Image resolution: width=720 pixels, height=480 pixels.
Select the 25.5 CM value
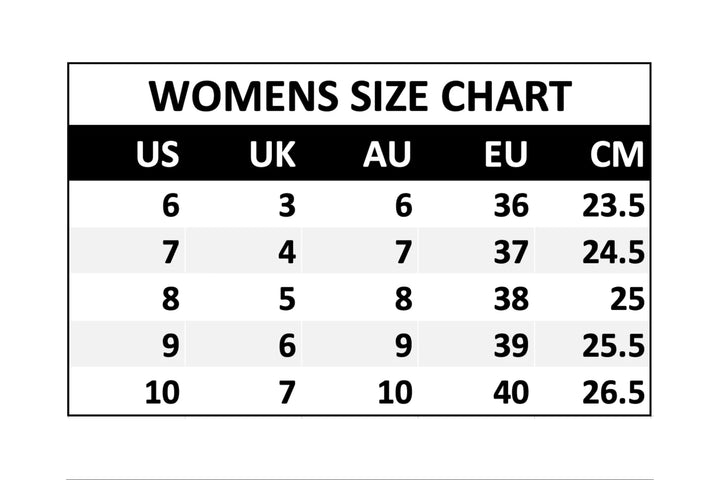pos(614,346)
